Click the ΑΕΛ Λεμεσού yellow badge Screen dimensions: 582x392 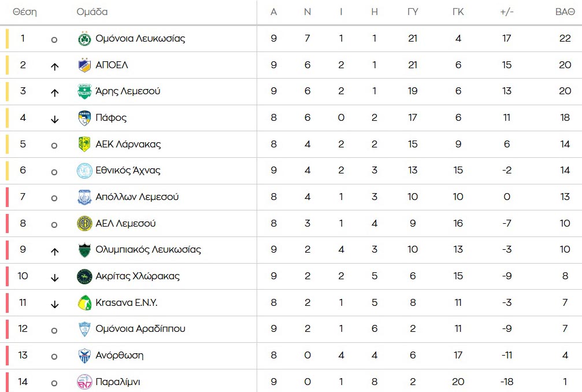(84, 223)
